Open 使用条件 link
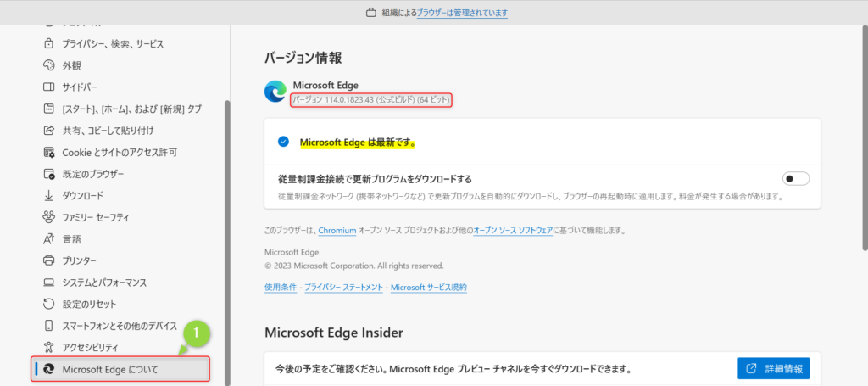The height and width of the screenshot is (386, 868). [281, 288]
